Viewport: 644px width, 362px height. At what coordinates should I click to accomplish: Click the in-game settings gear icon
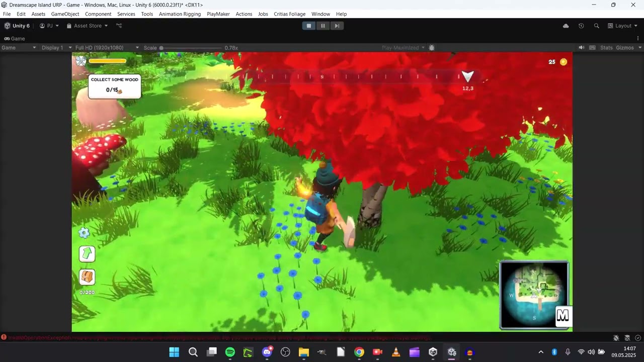click(84, 233)
